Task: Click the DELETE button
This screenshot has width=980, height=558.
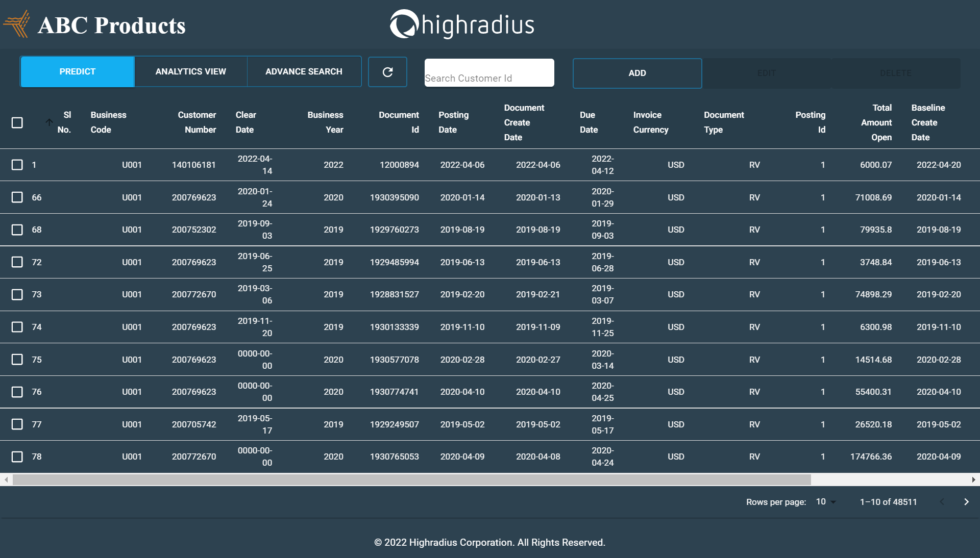Action: coord(896,73)
